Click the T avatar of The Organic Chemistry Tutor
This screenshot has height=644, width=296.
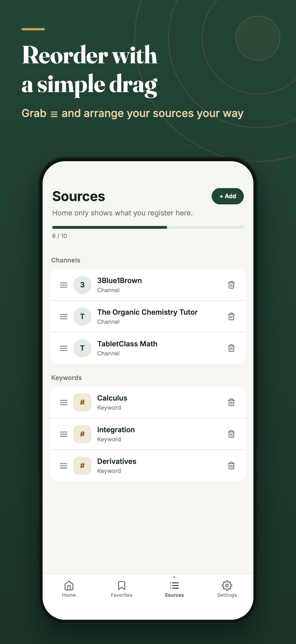coord(82,316)
